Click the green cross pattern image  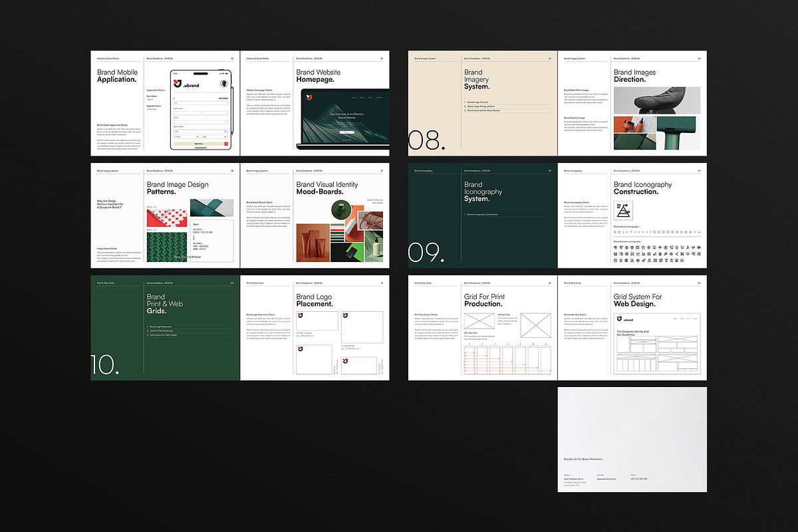coord(211,208)
